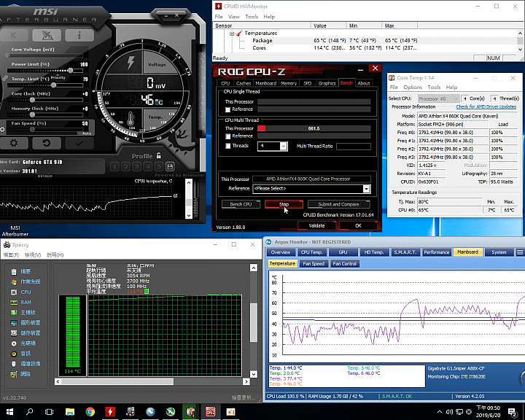Open Chrome from the taskbar

(x=90, y=412)
